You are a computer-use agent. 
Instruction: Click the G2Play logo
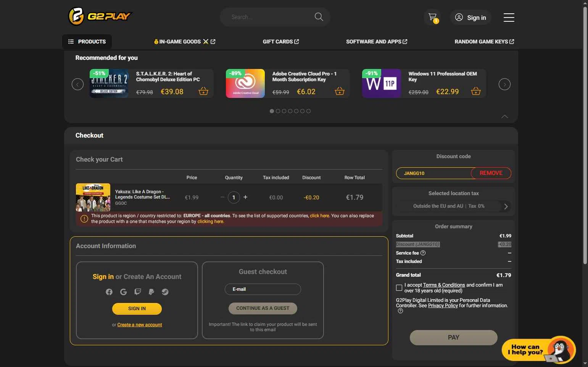(x=99, y=16)
